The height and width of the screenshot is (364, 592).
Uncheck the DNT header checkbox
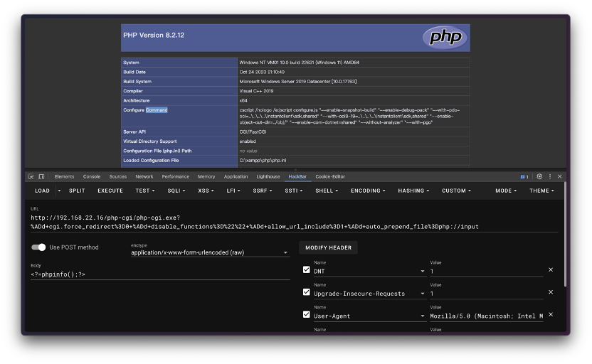click(x=306, y=269)
